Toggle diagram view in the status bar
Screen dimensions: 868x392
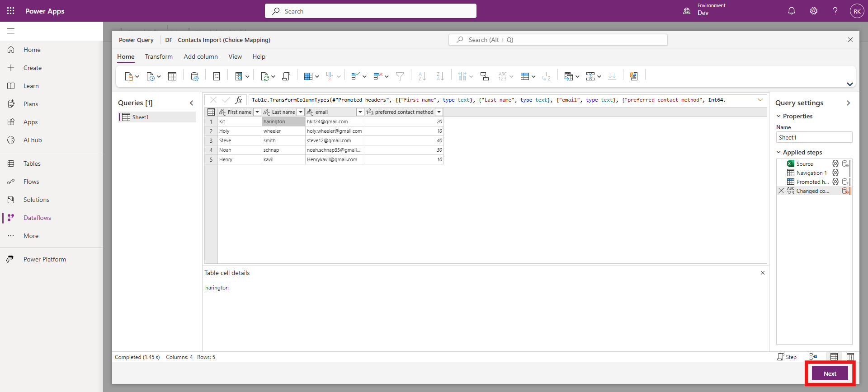[813, 357]
